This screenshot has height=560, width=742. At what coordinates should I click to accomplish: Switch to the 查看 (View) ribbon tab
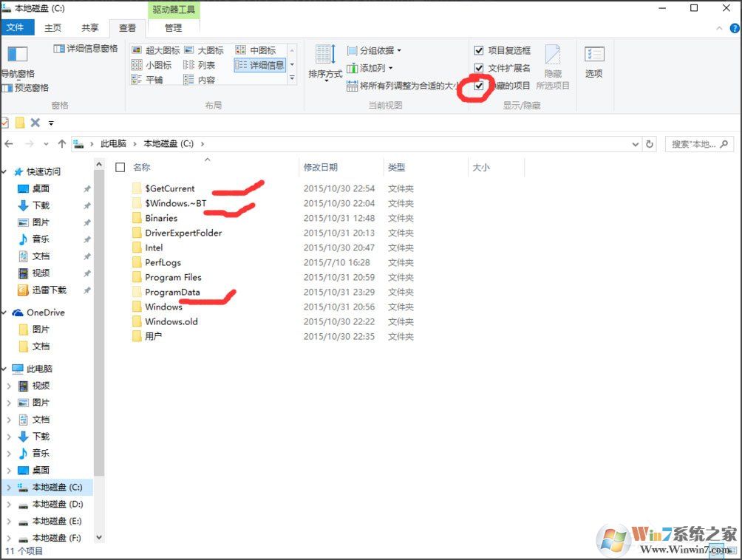click(x=126, y=28)
